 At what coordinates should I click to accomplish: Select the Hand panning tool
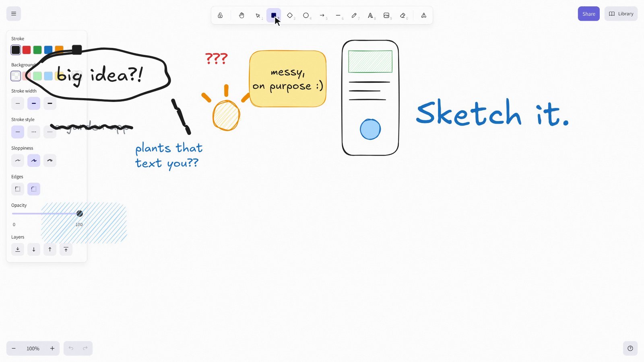tap(242, 15)
